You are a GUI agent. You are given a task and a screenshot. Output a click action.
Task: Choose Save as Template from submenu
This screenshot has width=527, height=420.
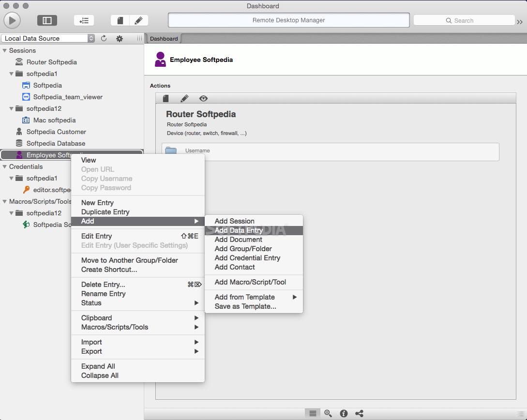pos(254,306)
